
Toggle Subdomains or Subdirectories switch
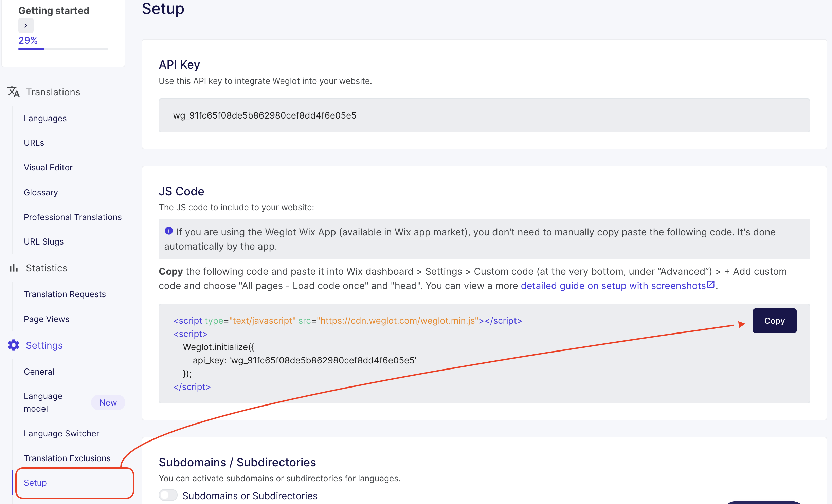pyautogui.click(x=168, y=495)
